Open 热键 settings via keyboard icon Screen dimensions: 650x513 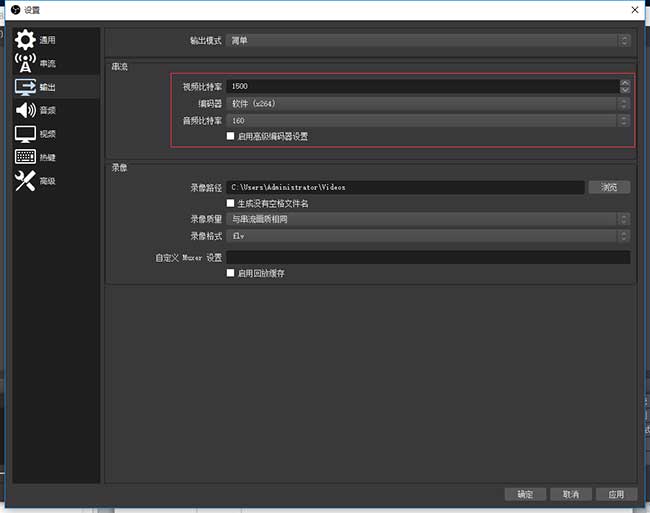pyautogui.click(x=25, y=157)
